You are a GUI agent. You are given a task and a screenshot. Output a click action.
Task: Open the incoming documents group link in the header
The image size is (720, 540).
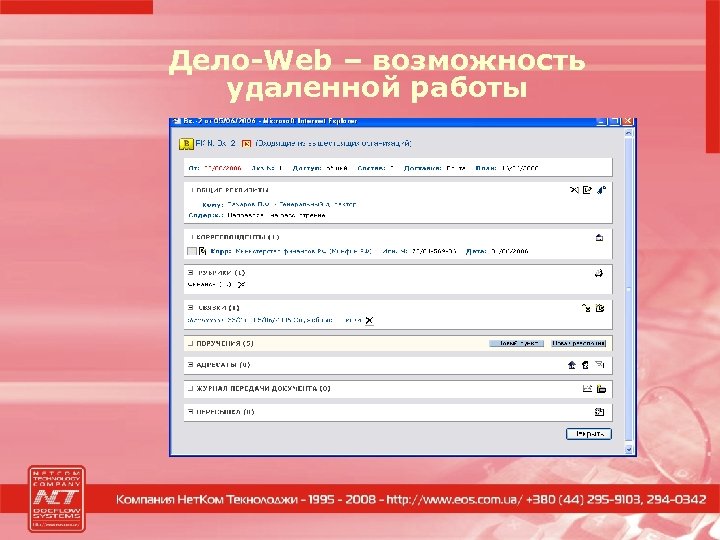pos(333,143)
